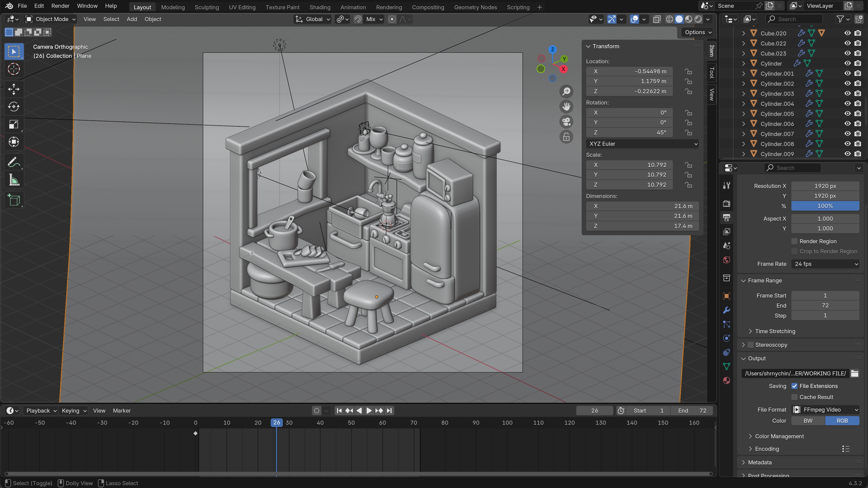This screenshot has height=488, width=868.
Task: Select the Rotate tool
Action: (x=14, y=107)
